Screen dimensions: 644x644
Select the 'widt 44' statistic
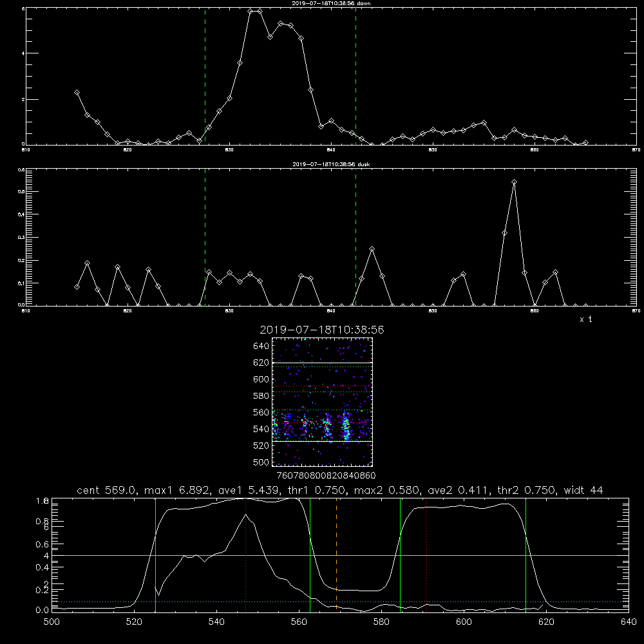pyautogui.click(x=583, y=490)
